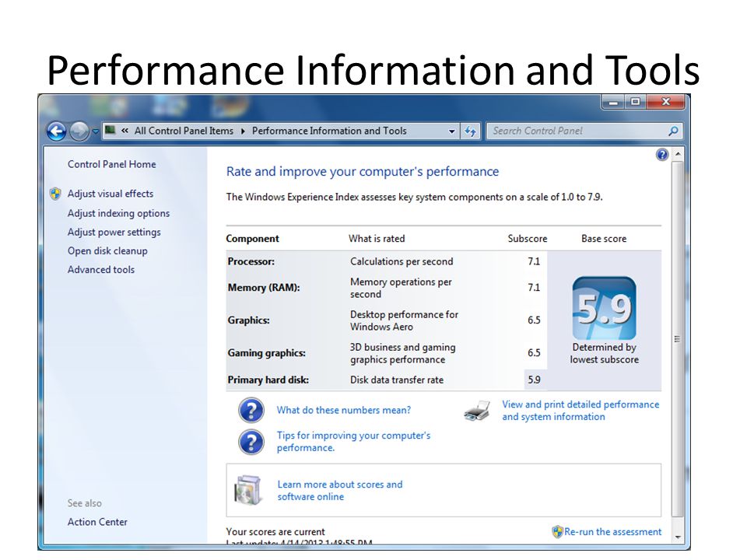Maximize the Control Panel window
747x560 pixels.
point(636,102)
